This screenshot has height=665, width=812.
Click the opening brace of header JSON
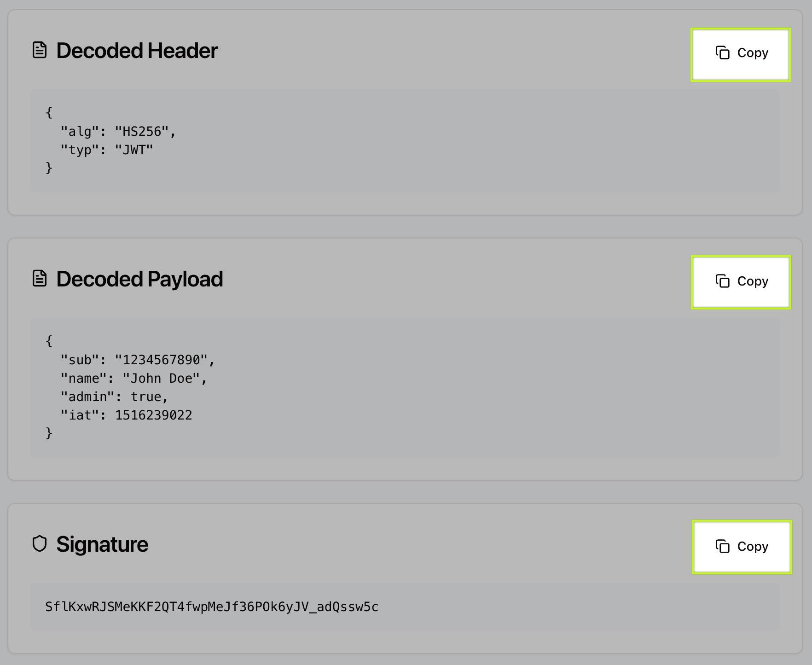[x=49, y=113]
